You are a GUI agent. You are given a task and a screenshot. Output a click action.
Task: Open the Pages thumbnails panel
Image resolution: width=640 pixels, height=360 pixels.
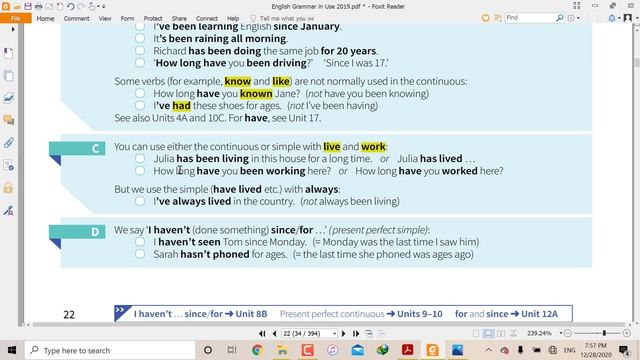coord(8,76)
